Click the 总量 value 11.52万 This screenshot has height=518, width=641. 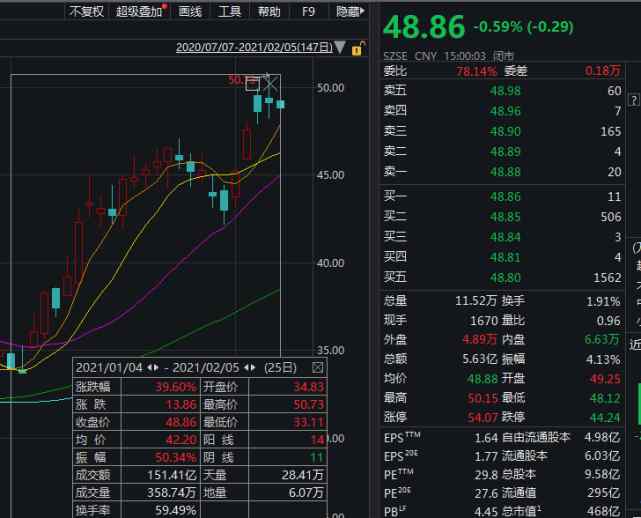pyautogui.click(x=476, y=301)
